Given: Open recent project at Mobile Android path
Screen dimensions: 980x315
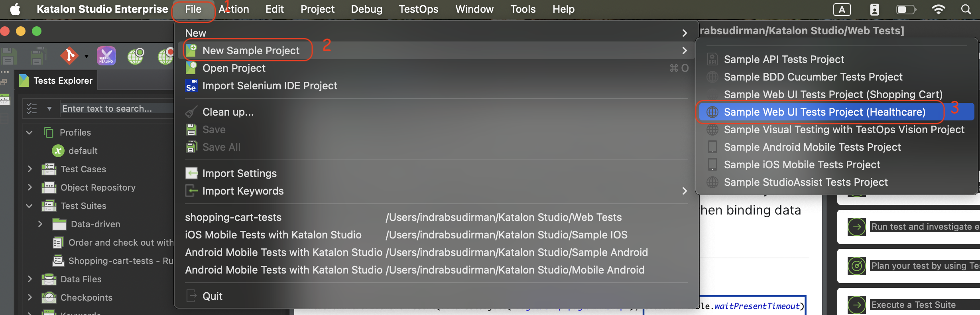Looking at the screenshot, I should 437,270.
